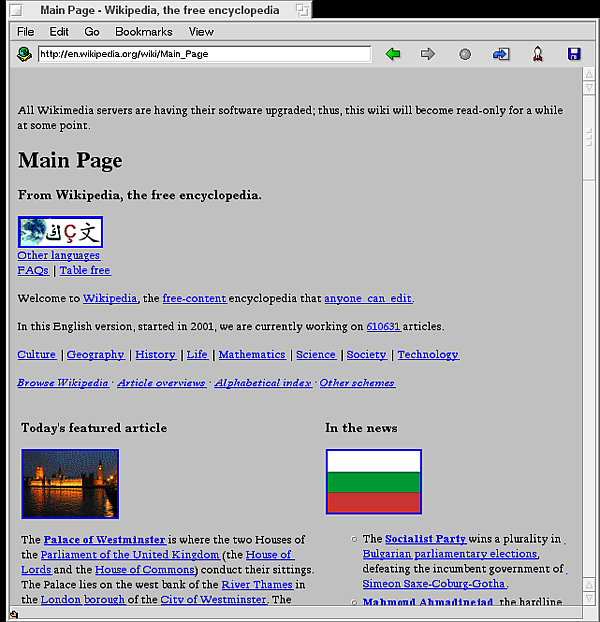Open the File menu
This screenshot has height=622, width=600.
(x=25, y=32)
